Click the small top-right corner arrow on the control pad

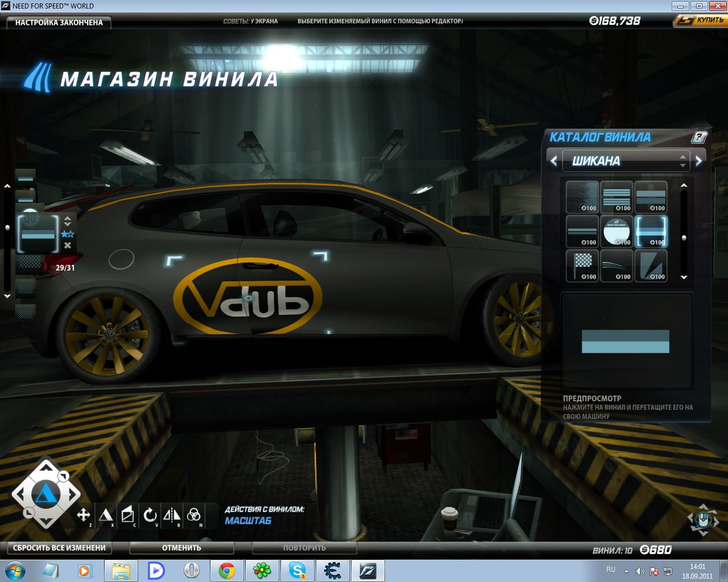point(64,476)
